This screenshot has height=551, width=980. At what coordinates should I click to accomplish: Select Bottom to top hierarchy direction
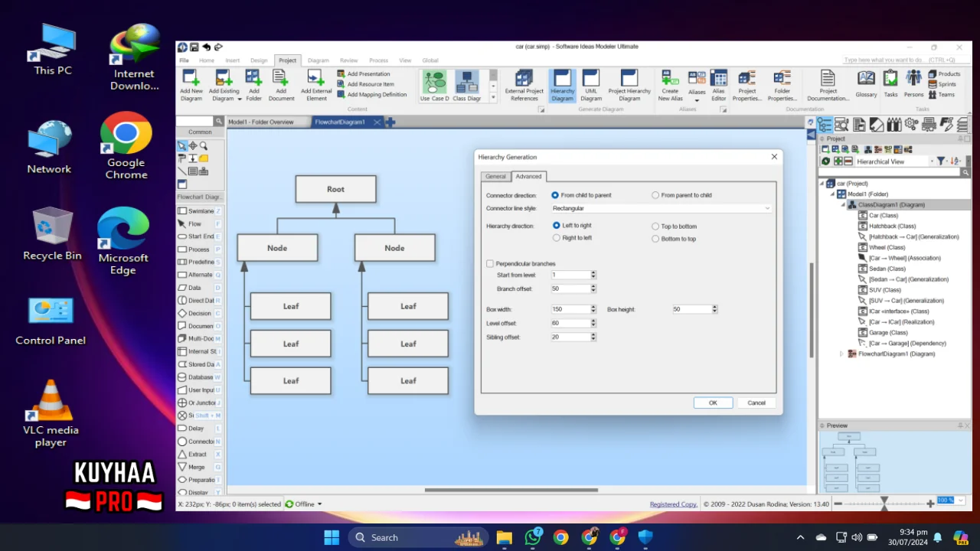(x=655, y=239)
